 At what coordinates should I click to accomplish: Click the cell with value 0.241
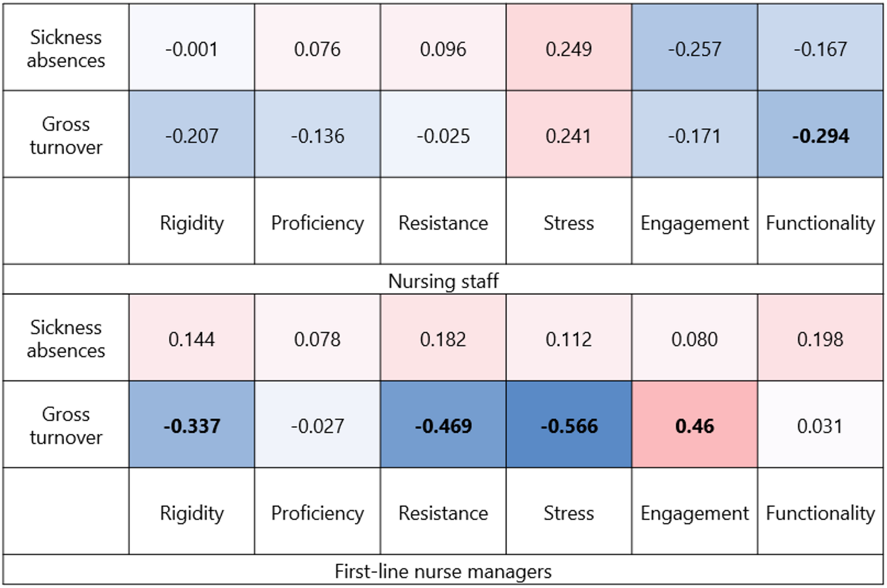point(568,136)
